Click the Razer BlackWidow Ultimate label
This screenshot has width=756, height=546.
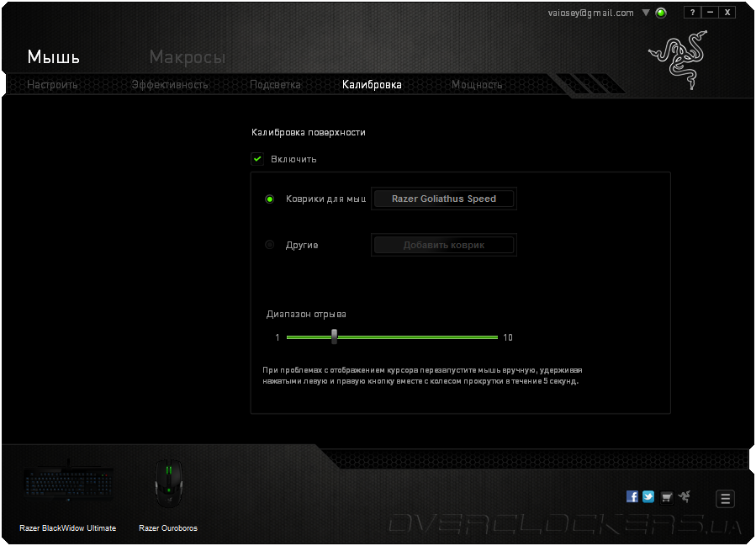click(x=68, y=528)
